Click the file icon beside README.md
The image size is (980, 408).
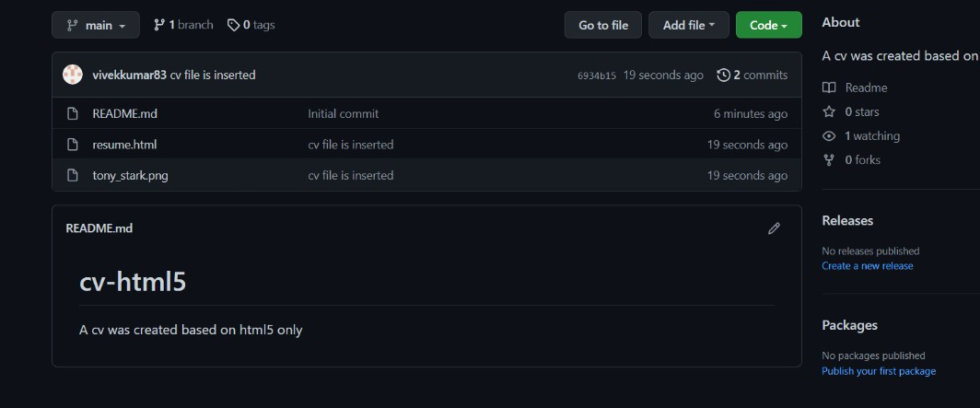[73, 113]
